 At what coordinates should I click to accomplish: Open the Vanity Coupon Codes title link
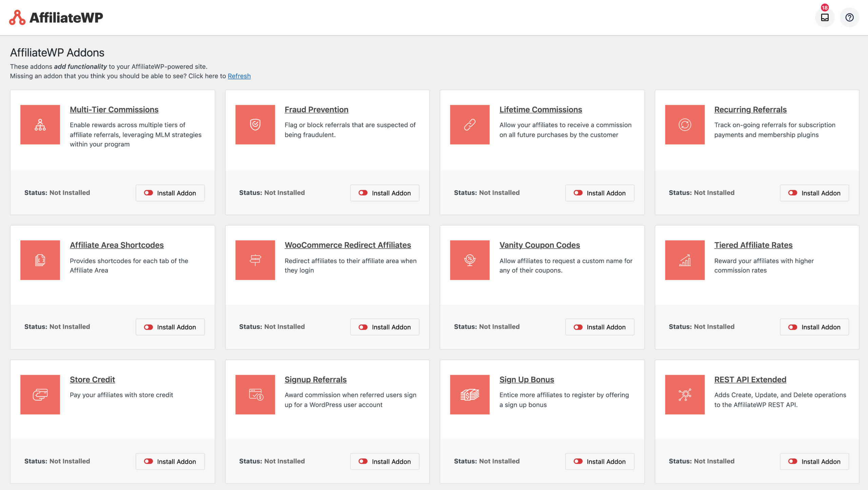point(539,245)
